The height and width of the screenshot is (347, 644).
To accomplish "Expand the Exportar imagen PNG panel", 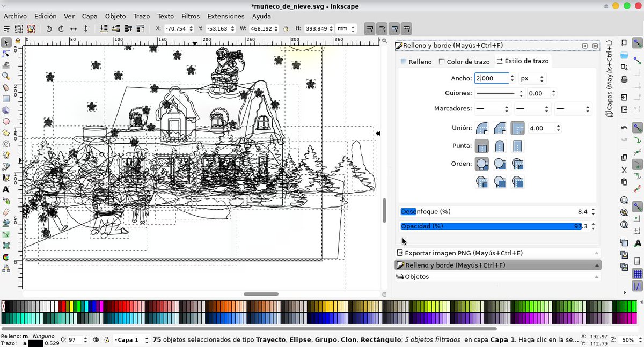I will tap(497, 253).
